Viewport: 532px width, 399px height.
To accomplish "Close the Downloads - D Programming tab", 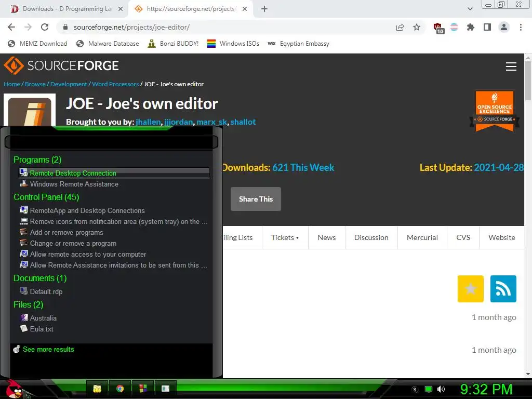I will click(120, 9).
